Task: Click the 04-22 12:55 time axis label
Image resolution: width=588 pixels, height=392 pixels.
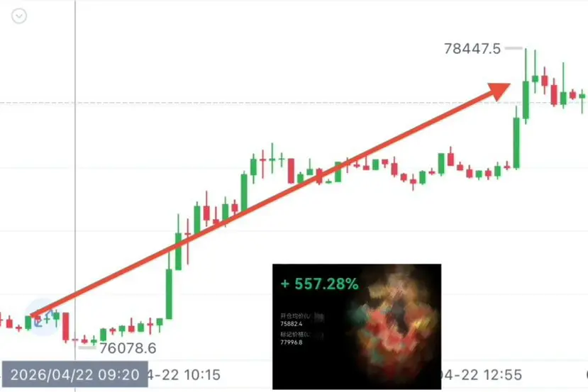Action: 482,375
